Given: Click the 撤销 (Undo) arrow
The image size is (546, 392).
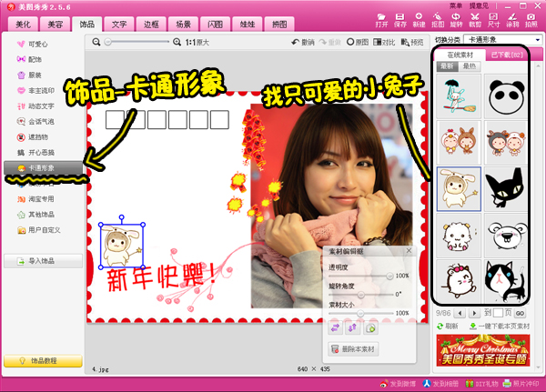Looking at the screenshot, I should [x=302, y=42].
